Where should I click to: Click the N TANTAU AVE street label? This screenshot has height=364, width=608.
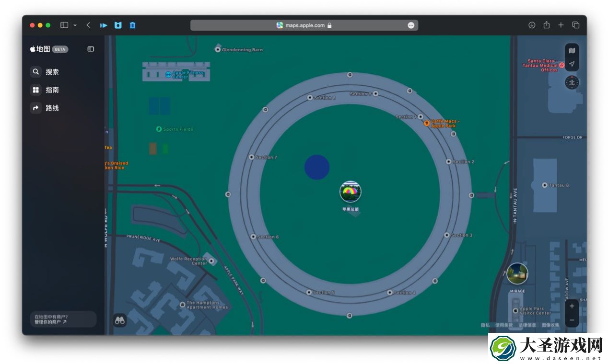tap(515, 205)
